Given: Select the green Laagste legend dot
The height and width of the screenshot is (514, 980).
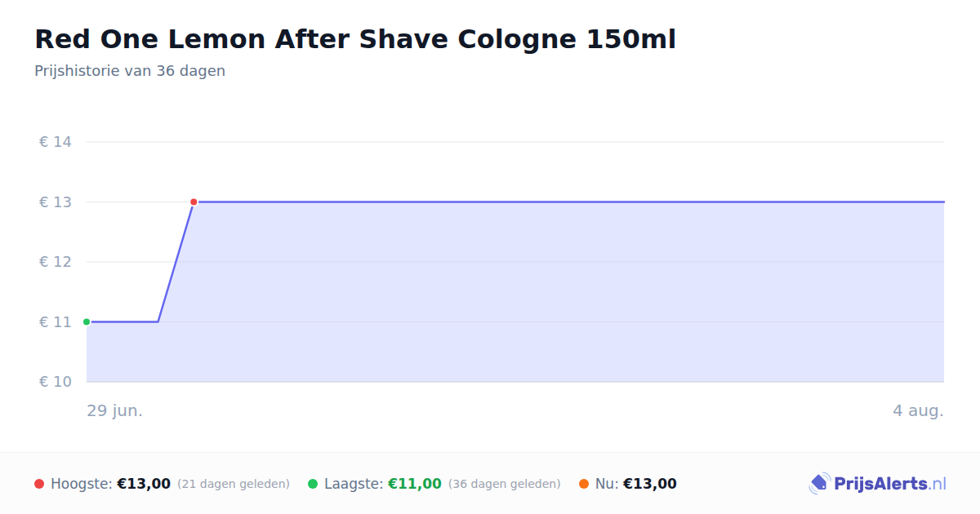Looking at the screenshot, I should [x=313, y=484].
